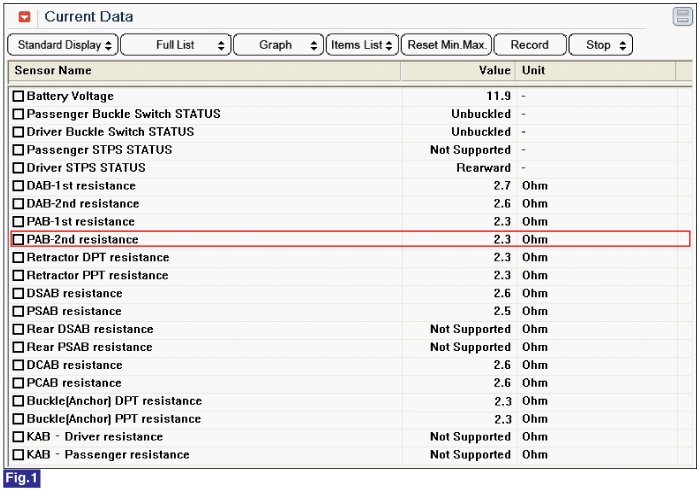Click the Record button
Screen dimensions: 700x490
tap(529, 45)
